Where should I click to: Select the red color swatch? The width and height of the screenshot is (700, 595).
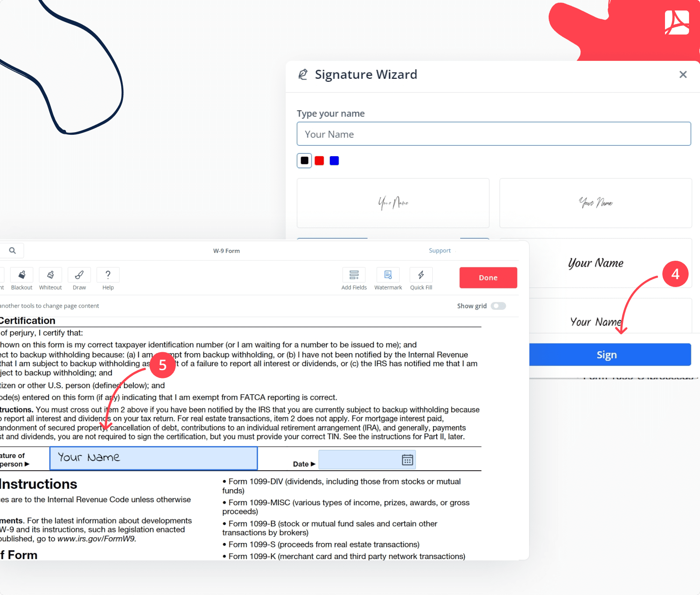pyautogui.click(x=319, y=161)
